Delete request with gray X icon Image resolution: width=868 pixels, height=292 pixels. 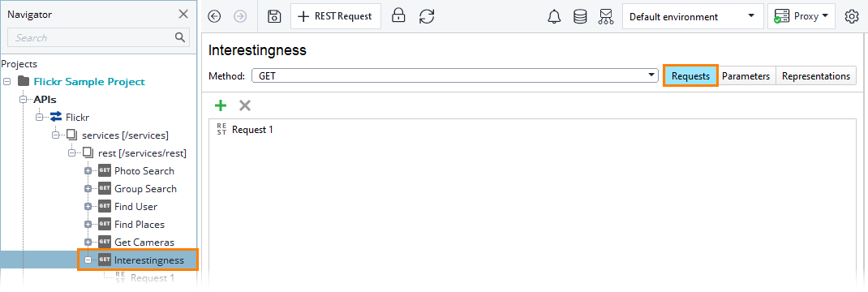pyautogui.click(x=245, y=105)
